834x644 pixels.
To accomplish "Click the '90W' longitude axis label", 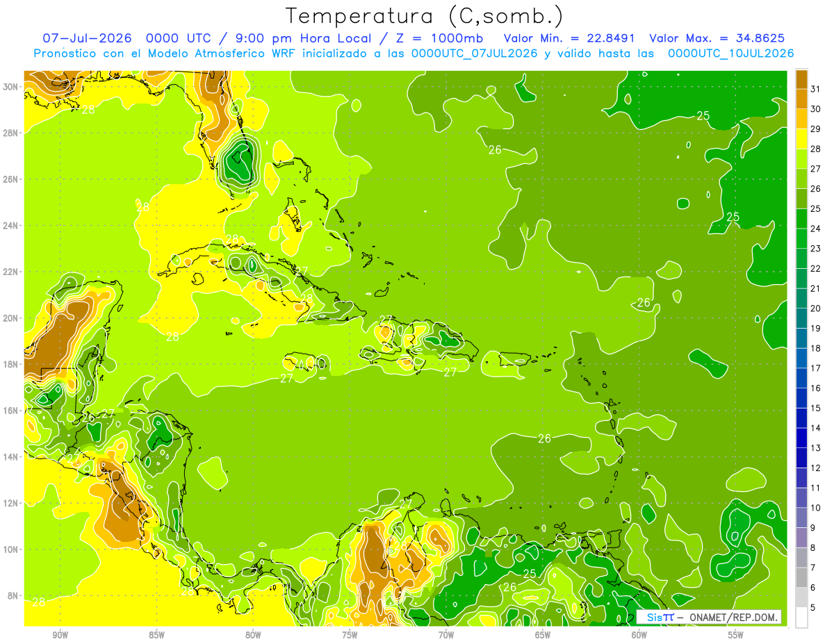I will [x=60, y=635].
